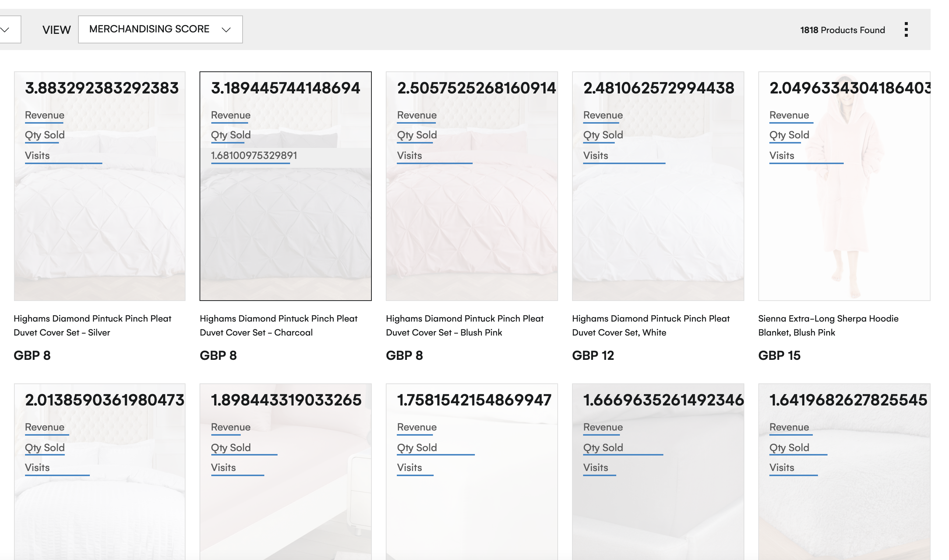Click GBP 12 price under White duvet
Viewport: 949px width, 560px height.
pyautogui.click(x=593, y=355)
